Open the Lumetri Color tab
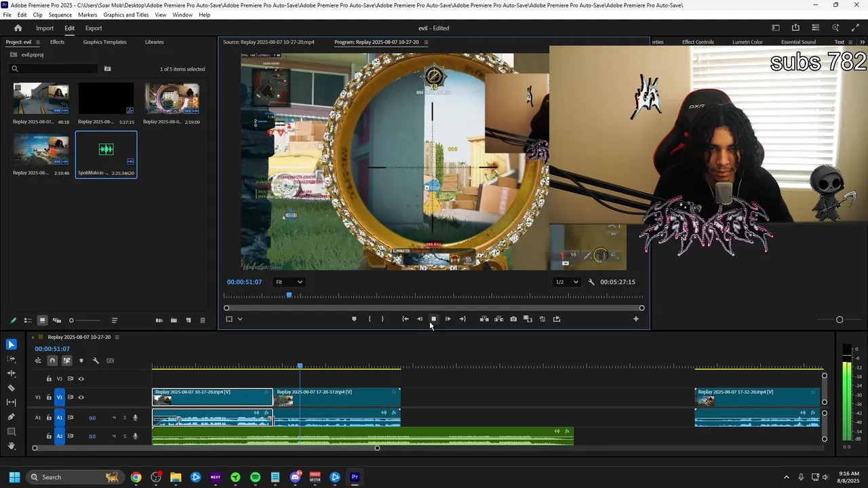 point(747,42)
